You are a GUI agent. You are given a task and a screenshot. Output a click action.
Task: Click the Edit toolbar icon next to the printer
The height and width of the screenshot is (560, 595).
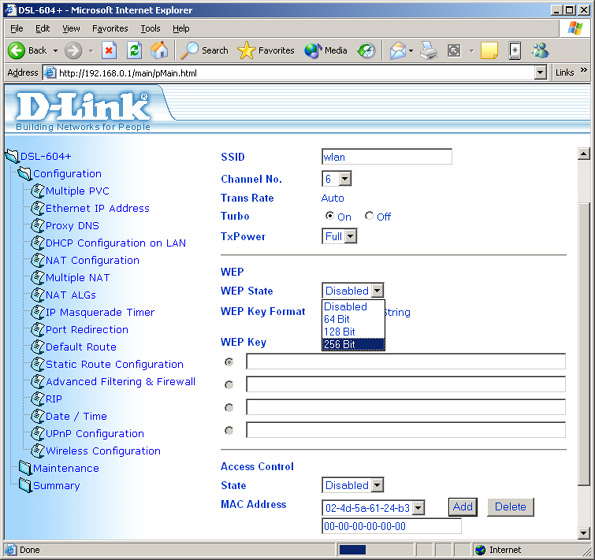454,50
